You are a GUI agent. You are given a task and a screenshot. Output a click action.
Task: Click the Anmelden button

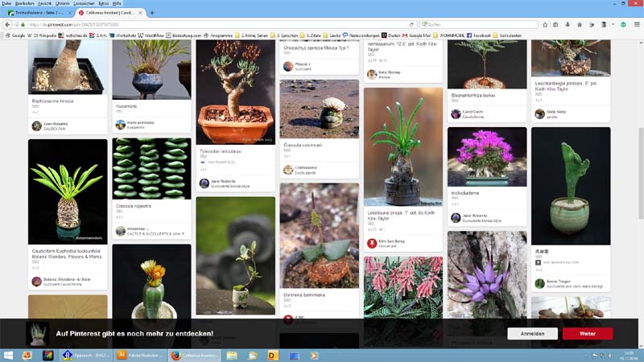532,334
